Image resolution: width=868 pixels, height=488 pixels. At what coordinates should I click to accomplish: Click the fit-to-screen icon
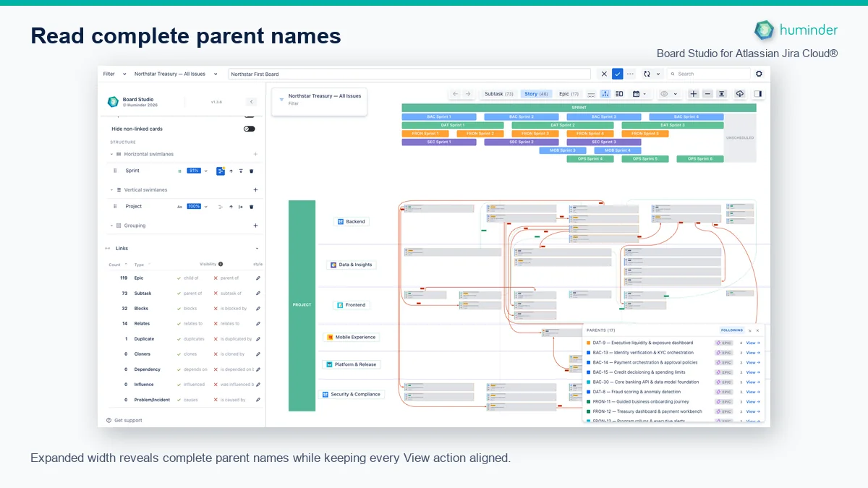(721, 94)
